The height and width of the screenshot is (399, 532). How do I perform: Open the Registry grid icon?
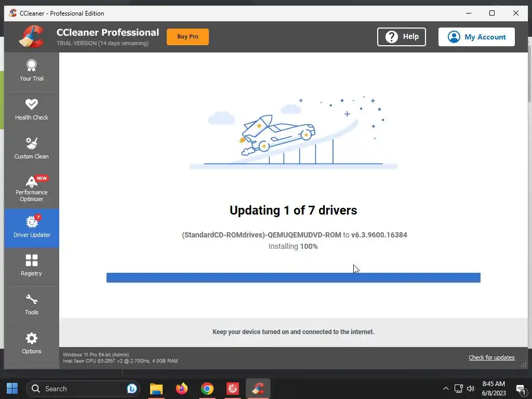pos(32,261)
